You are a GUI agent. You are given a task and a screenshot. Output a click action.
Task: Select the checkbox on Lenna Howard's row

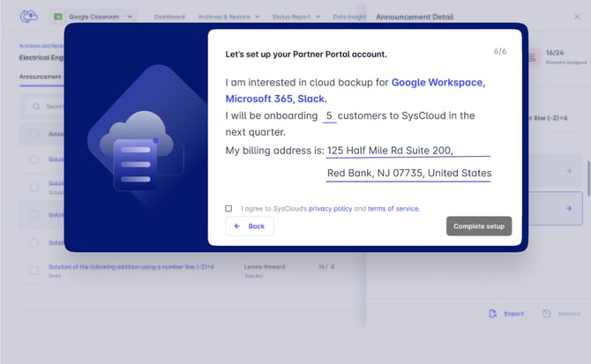tap(34, 270)
